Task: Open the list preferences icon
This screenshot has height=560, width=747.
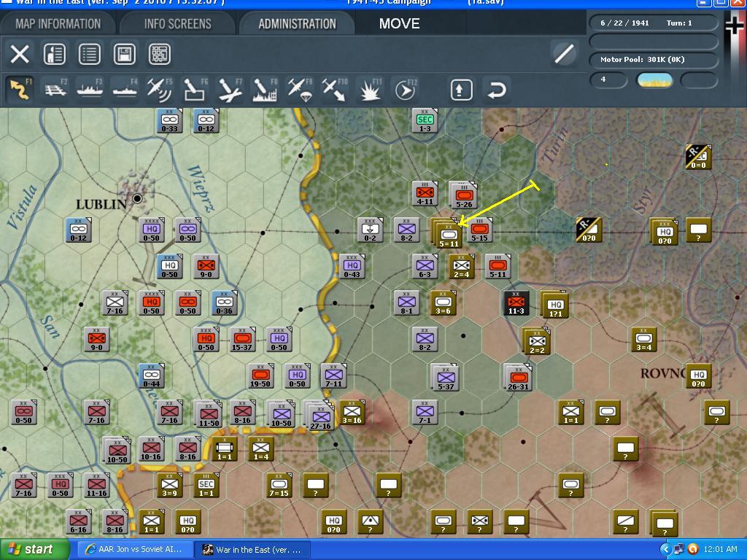Action: [90, 54]
